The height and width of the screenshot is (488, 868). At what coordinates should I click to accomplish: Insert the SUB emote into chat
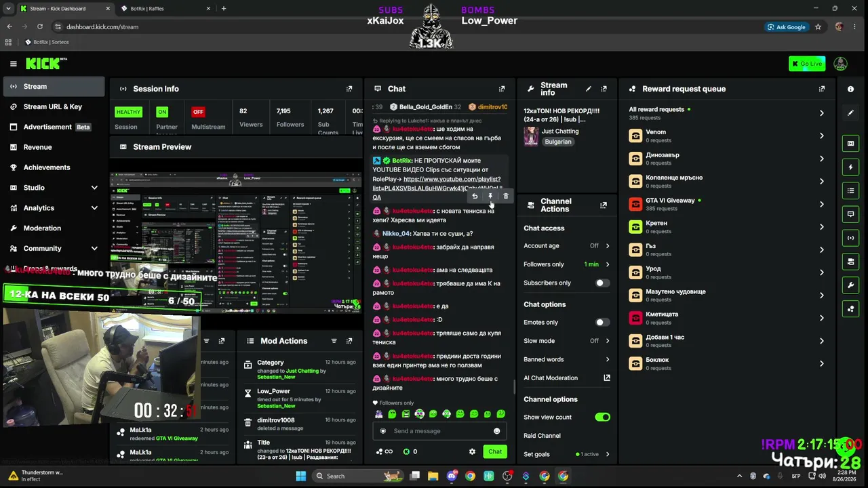point(378,414)
